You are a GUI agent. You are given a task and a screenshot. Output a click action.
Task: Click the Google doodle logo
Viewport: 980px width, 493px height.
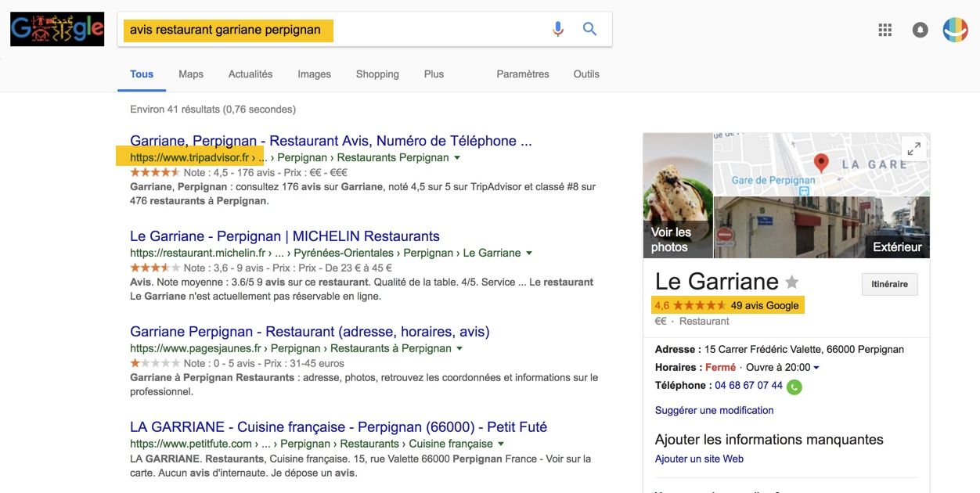pos(57,30)
